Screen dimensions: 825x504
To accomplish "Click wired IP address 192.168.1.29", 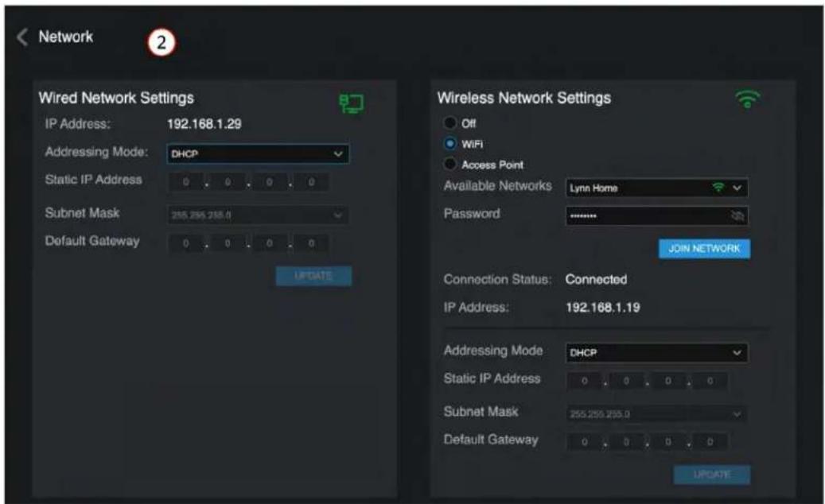I will tap(204, 124).
